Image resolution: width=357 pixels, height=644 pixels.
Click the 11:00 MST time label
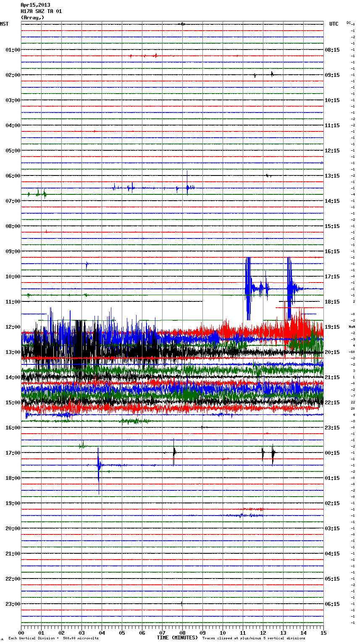pyautogui.click(x=13, y=302)
